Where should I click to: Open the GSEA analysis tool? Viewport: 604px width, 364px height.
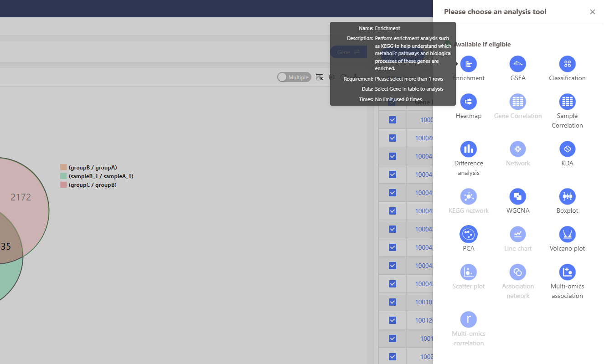click(x=517, y=64)
